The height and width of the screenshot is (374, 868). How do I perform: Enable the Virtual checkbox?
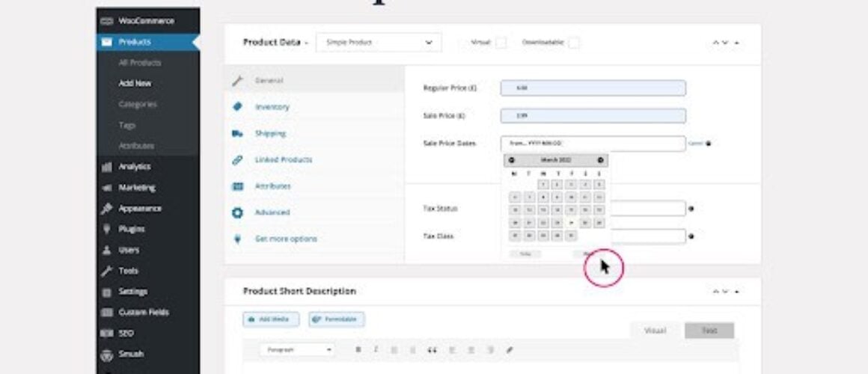pos(501,43)
